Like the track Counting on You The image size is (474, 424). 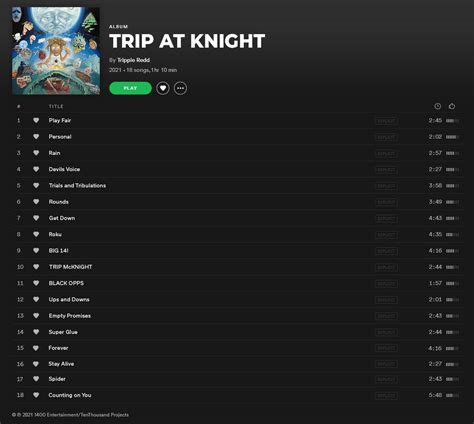pyautogui.click(x=36, y=395)
